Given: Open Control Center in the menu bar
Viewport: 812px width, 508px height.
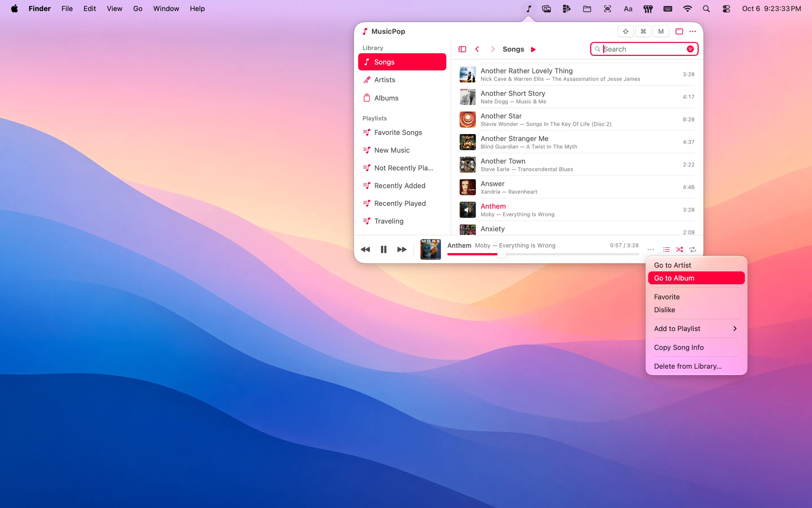Looking at the screenshot, I should tap(727, 9).
